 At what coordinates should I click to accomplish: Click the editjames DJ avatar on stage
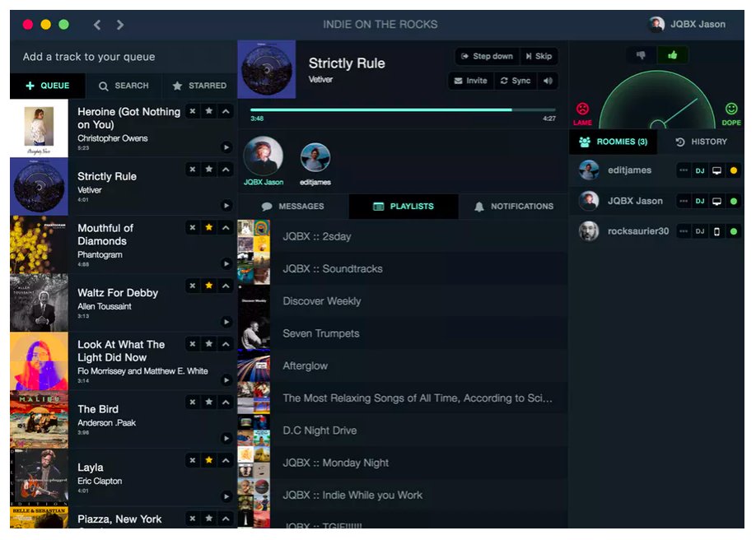(315, 158)
